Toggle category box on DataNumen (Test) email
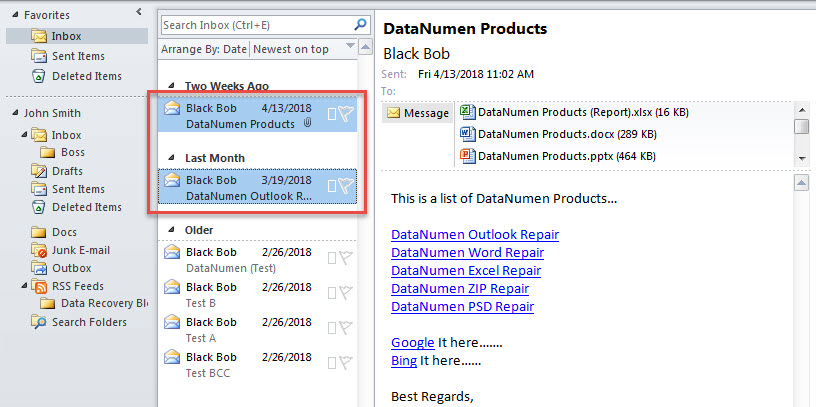 click(x=332, y=258)
